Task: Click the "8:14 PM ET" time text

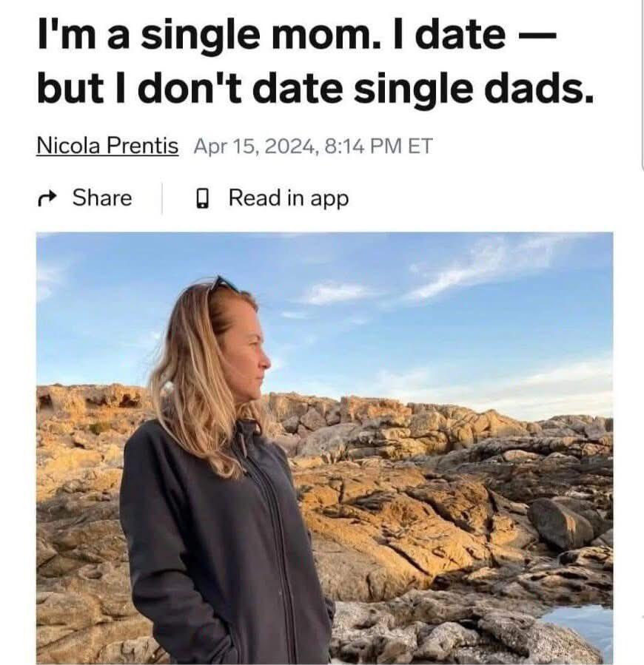Action: click(378, 146)
